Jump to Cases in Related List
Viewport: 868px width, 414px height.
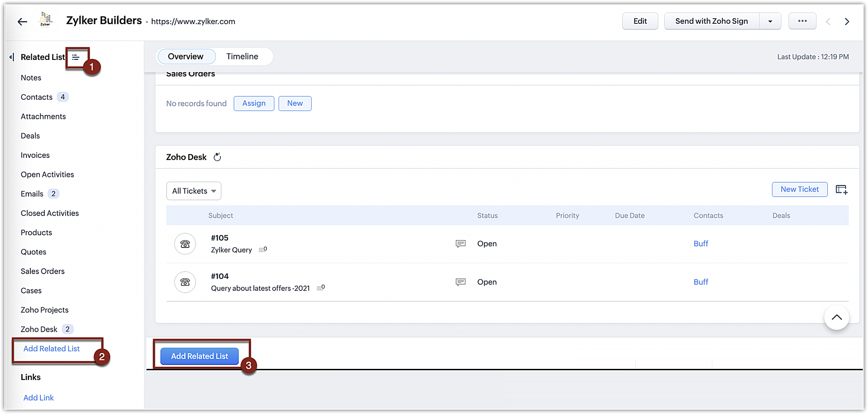click(31, 291)
